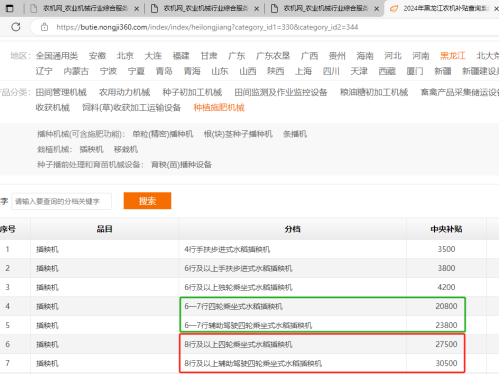Open category 饲料(草)收获加工运输设备
Screen dimensions: 499x375
tap(132, 108)
